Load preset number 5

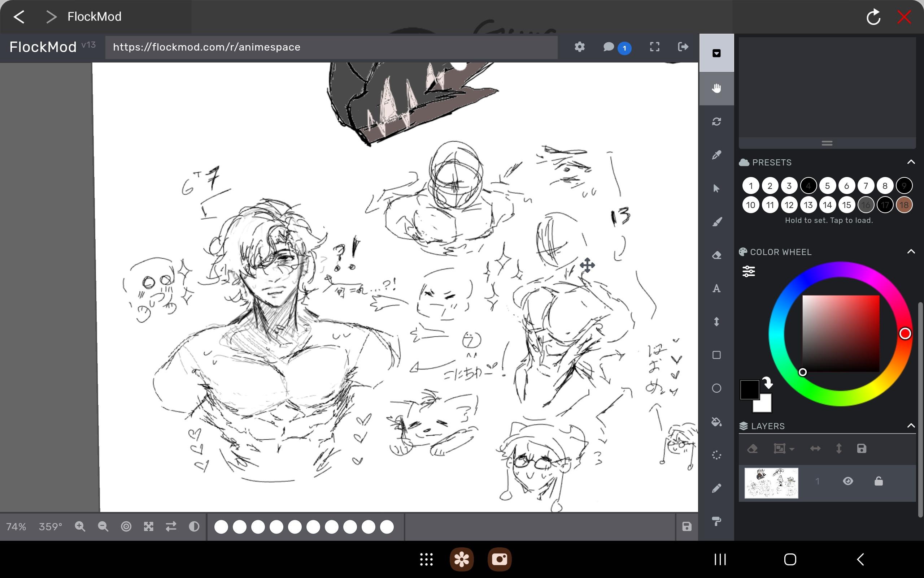[827, 186]
